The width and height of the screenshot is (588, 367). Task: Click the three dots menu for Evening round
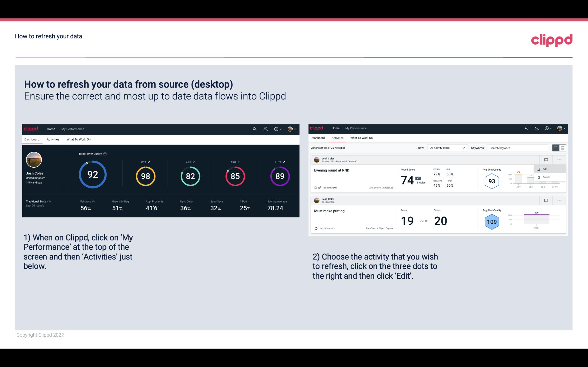tap(559, 159)
